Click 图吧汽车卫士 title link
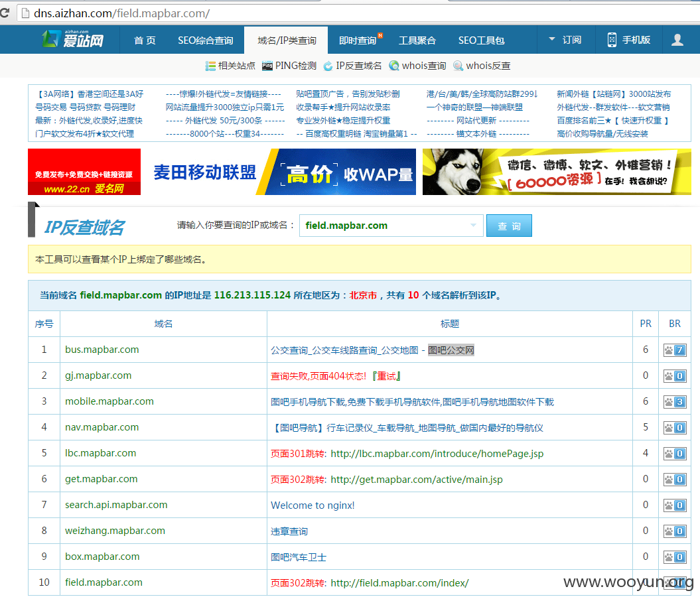This screenshot has height=601, width=700. click(298, 557)
